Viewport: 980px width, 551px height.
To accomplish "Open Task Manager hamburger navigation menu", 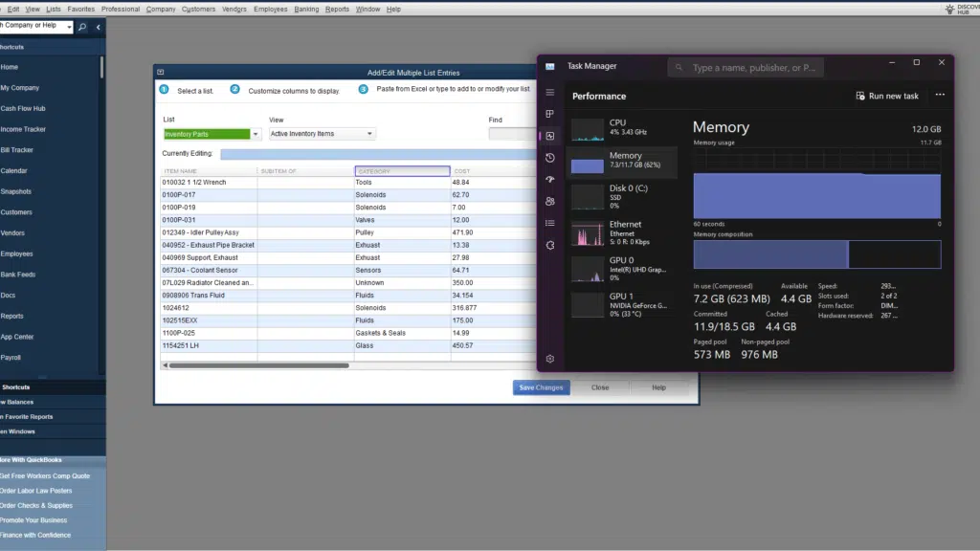I will pyautogui.click(x=550, y=93).
